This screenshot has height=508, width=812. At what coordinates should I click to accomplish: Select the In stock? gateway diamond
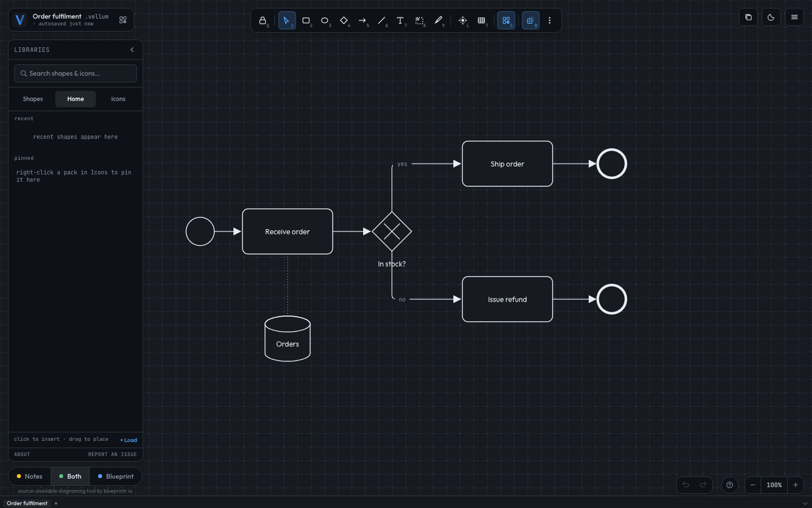click(392, 231)
